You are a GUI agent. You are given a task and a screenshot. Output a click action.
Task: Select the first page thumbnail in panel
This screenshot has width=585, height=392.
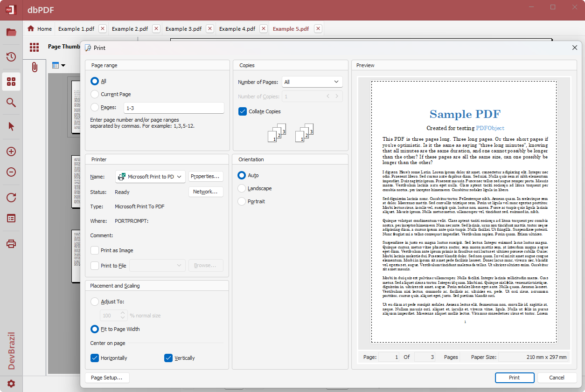tap(77, 107)
